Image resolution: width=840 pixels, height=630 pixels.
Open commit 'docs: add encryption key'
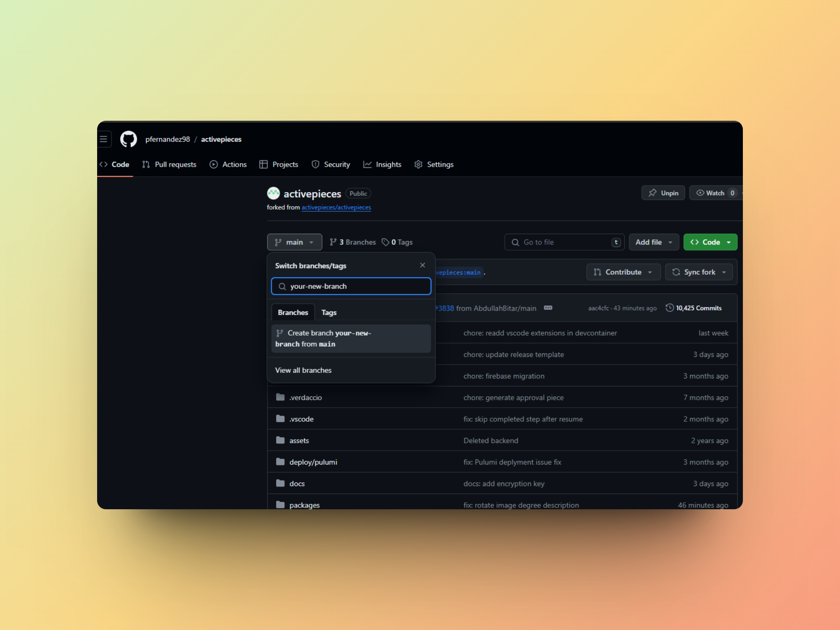tap(504, 483)
